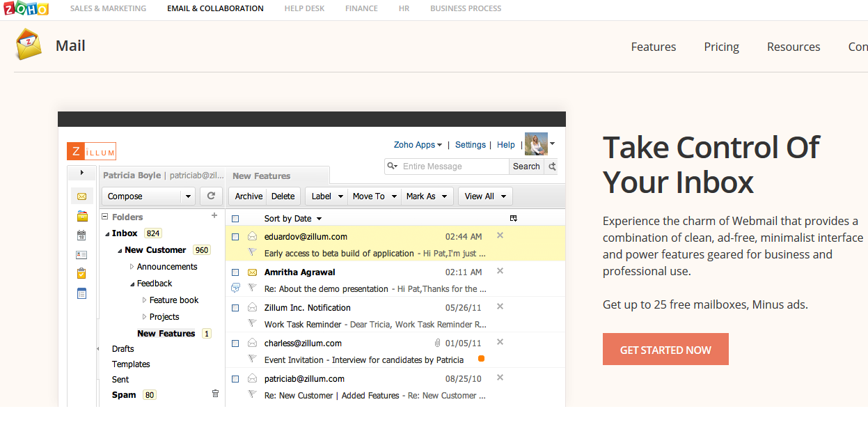Flag the Event Invitation email
868x425 pixels.
[252, 359]
